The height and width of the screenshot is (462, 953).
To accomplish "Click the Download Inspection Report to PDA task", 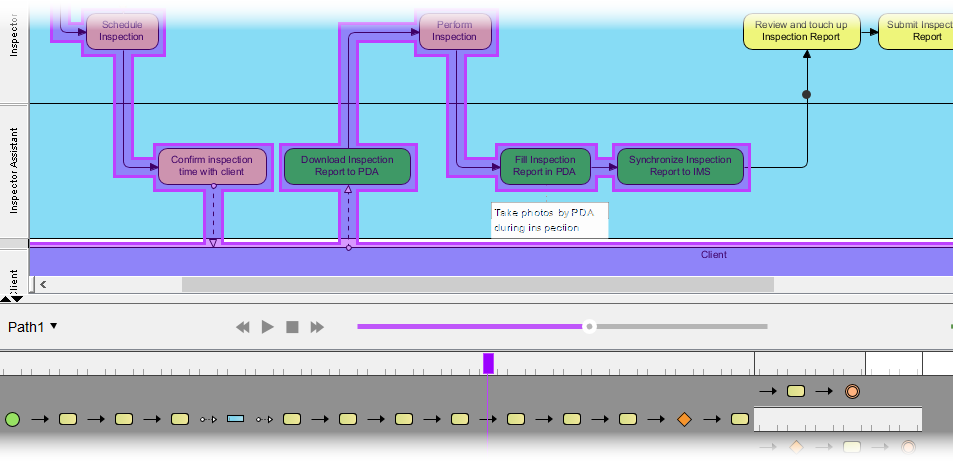I will [347, 166].
